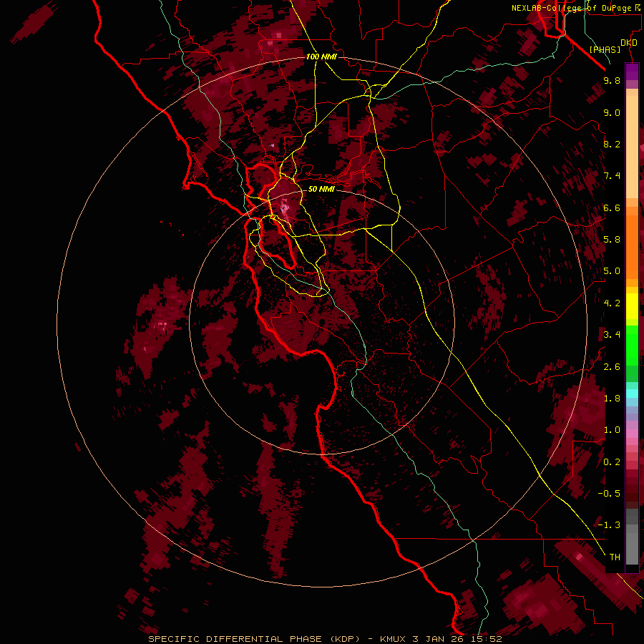
Task: Click the [PHAS] unit label
Action: tap(605, 49)
